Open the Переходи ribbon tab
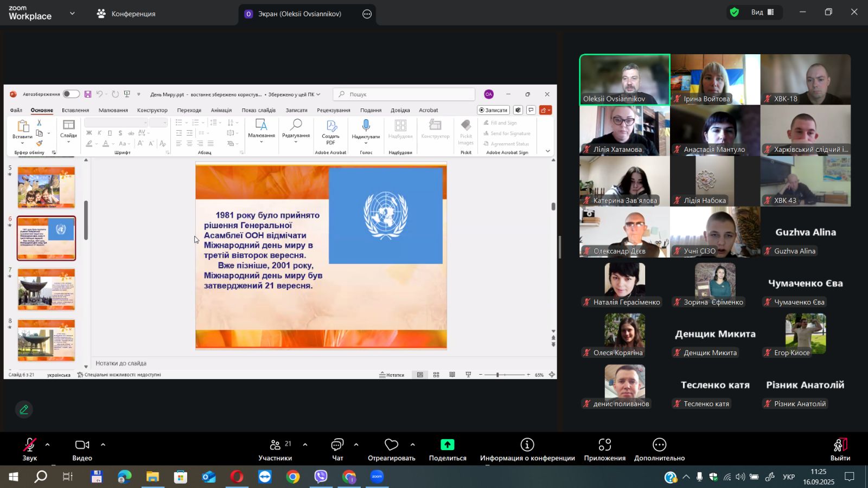Viewport: 868px width, 488px height. [x=189, y=110]
